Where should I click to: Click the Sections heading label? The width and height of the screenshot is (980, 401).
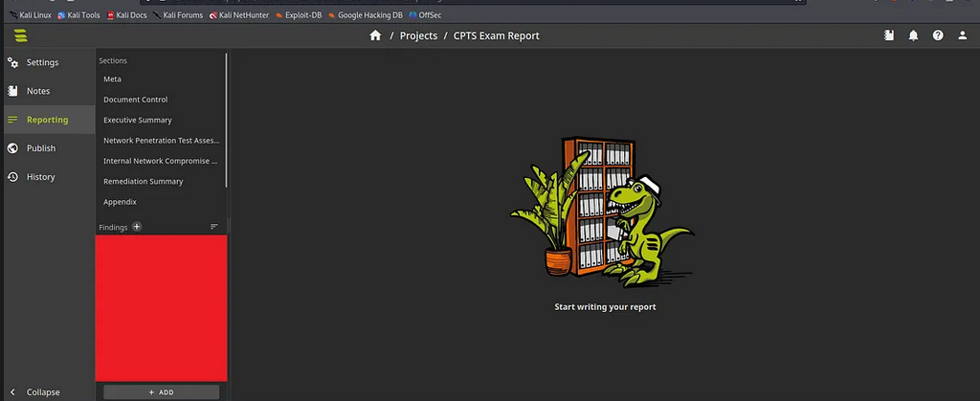coord(113,60)
